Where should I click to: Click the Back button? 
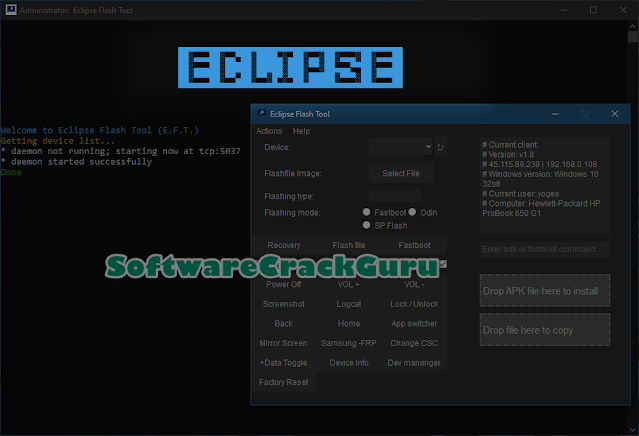284,324
